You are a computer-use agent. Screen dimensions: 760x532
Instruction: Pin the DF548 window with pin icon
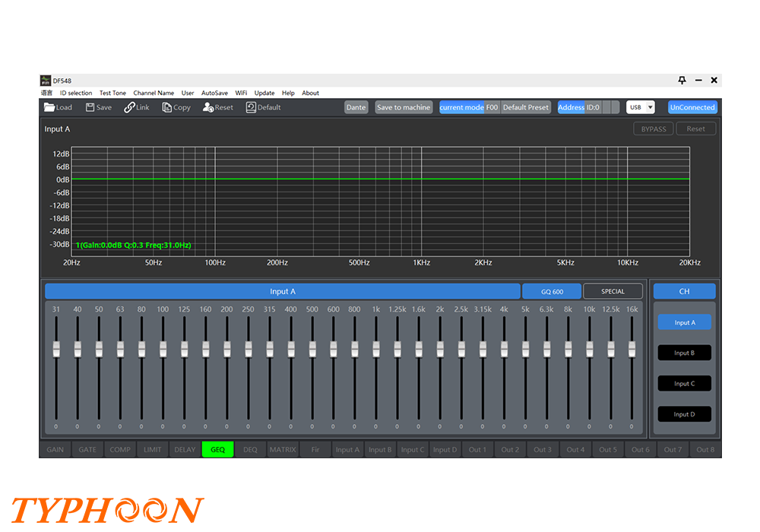point(682,80)
